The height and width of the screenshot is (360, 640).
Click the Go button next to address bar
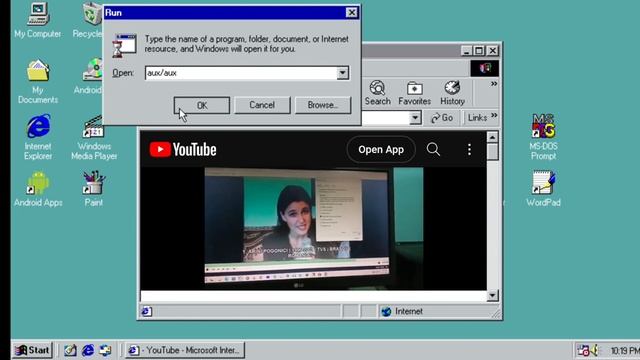click(442, 118)
